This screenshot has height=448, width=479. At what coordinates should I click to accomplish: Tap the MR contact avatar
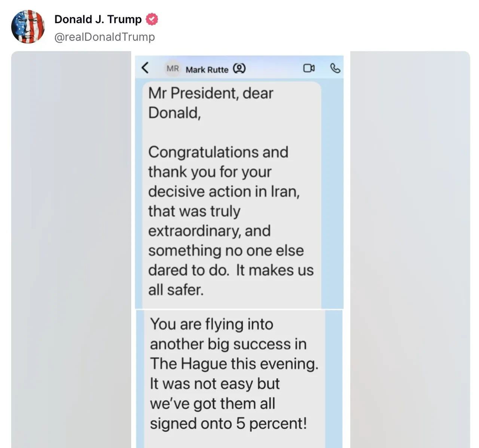click(173, 68)
